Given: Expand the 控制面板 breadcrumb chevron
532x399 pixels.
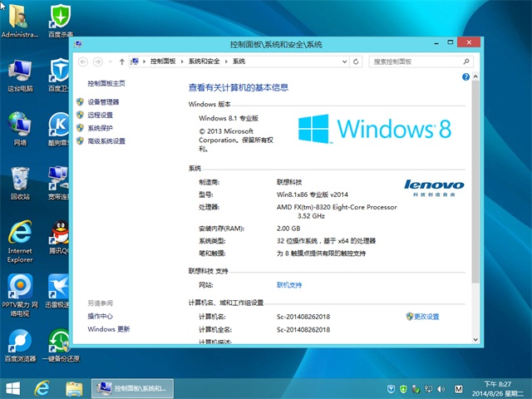Looking at the screenshot, I should [182, 62].
